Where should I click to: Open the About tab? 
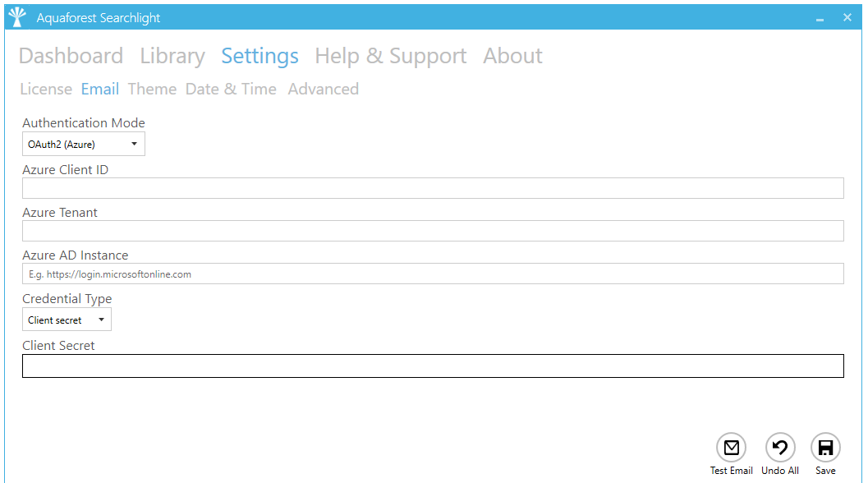coord(512,56)
